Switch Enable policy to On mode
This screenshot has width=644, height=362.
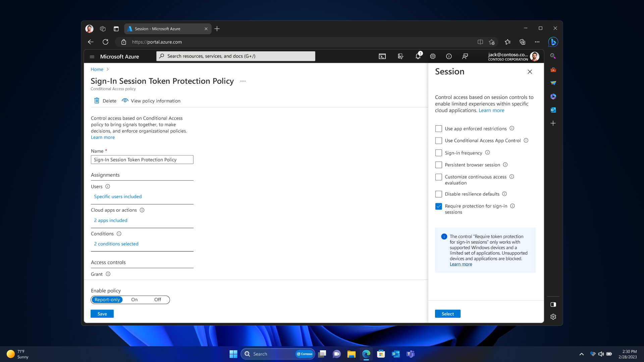coord(134,299)
